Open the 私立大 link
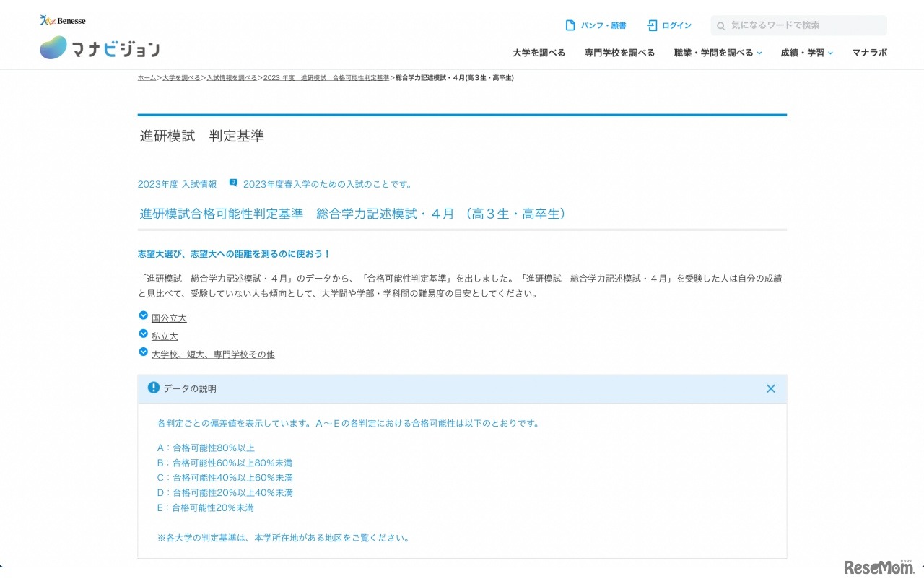 [x=165, y=336]
